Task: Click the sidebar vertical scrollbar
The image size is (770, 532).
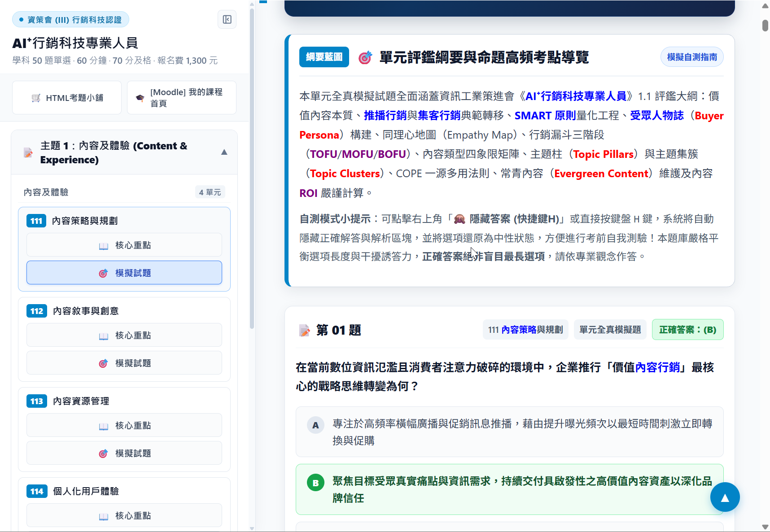Action: (252, 169)
